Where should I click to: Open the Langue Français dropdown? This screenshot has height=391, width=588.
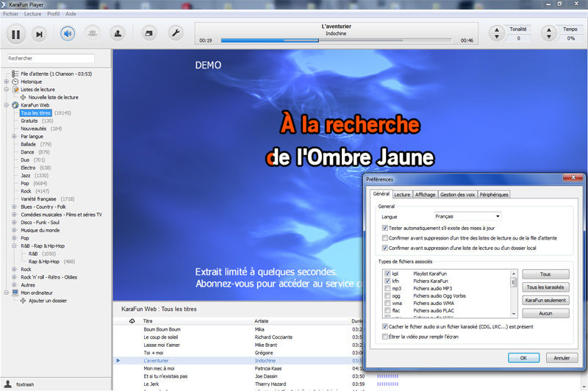click(x=467, y=216)
